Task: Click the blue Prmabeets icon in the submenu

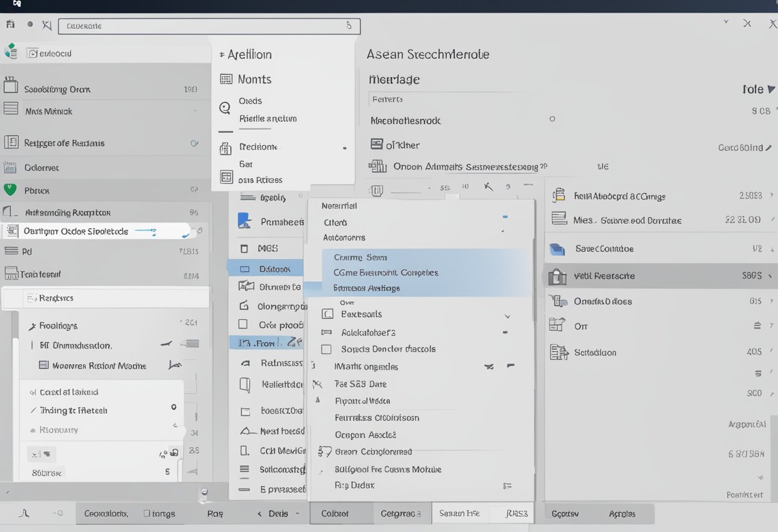Action: [244, 220]
